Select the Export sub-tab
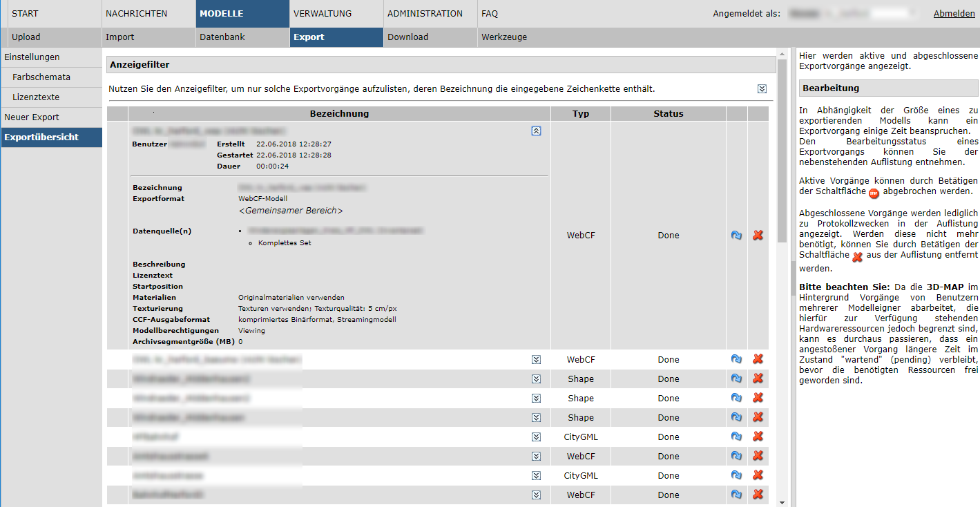The height and width of the screenshot is (507, 980). click(336, 37)
